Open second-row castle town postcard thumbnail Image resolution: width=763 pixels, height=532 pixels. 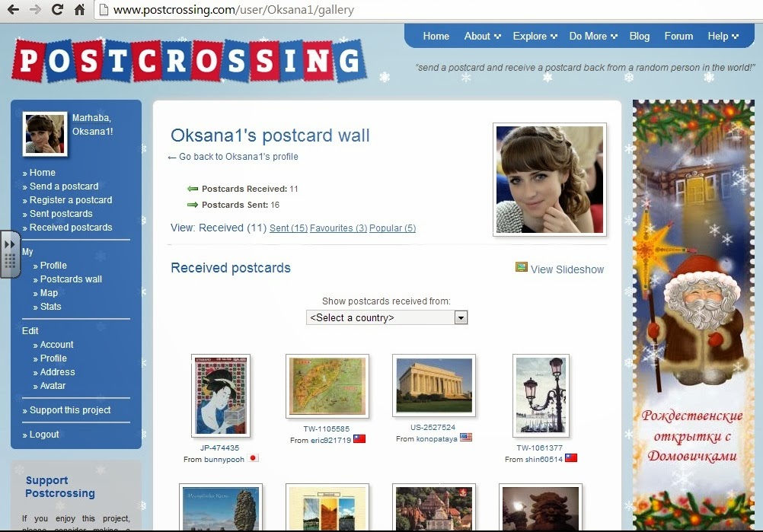[x=433, y=507]
